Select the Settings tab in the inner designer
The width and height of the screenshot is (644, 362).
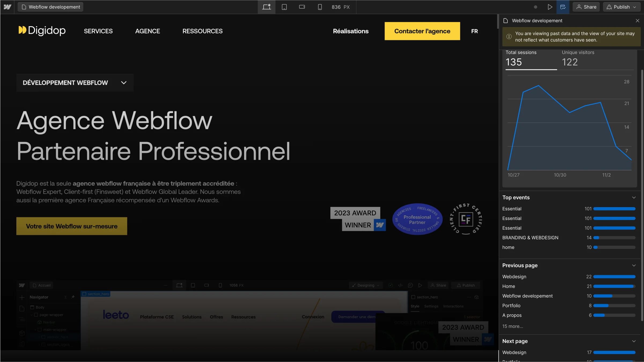click(431, 306)
